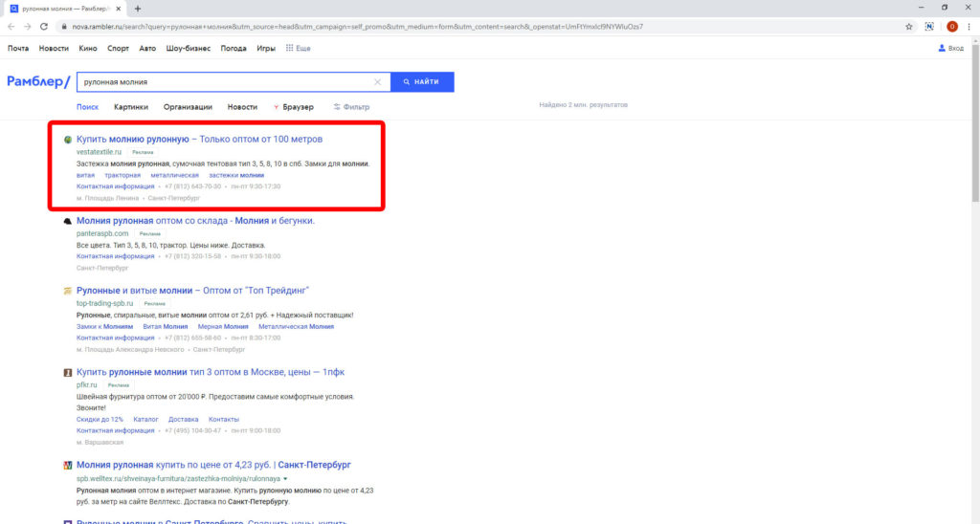Click the Вход login link

951,48
